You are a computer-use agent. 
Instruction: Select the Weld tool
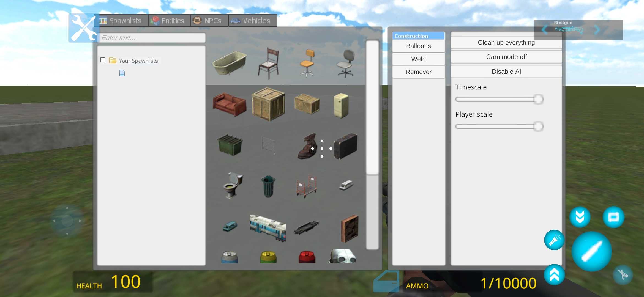[x=418, y=59]
